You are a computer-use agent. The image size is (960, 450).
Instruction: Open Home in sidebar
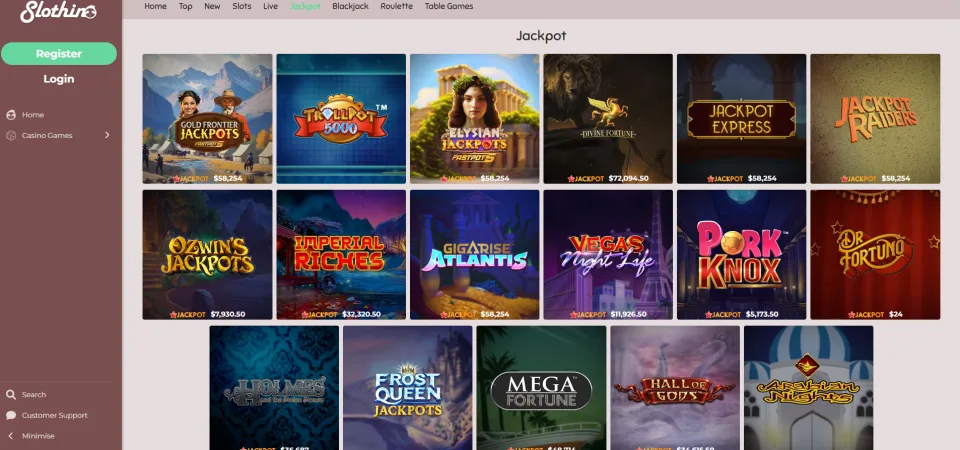33,115
